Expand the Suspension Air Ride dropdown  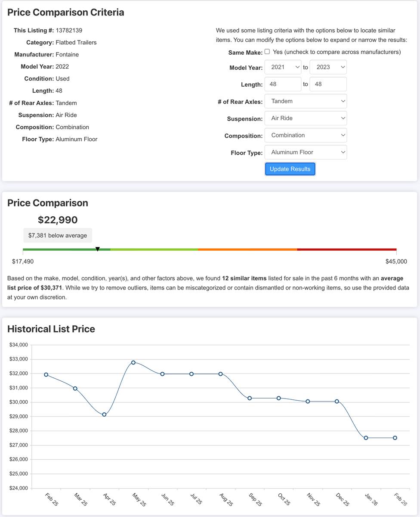pyautogui.click(x=306, y=118)
